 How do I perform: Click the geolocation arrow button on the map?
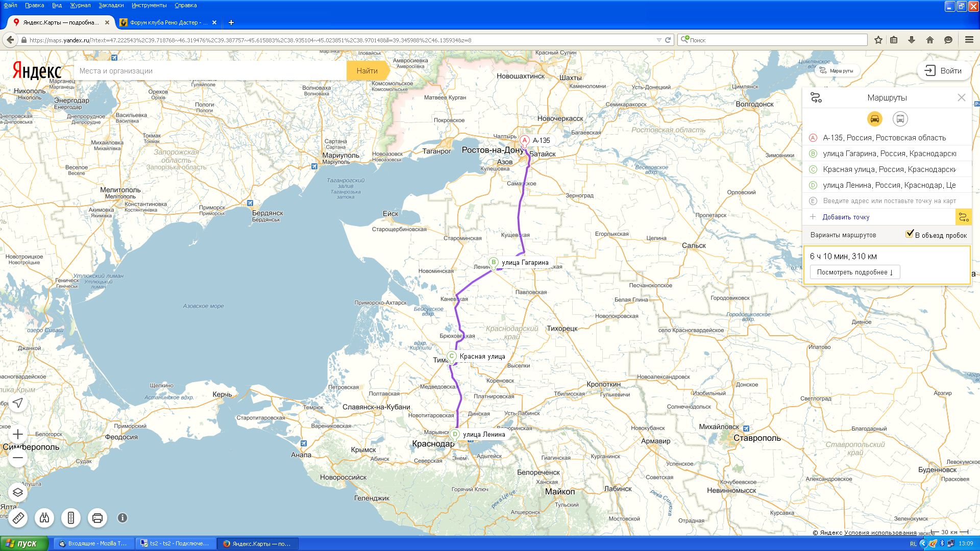pyautogui.click(x=18, y=403)
